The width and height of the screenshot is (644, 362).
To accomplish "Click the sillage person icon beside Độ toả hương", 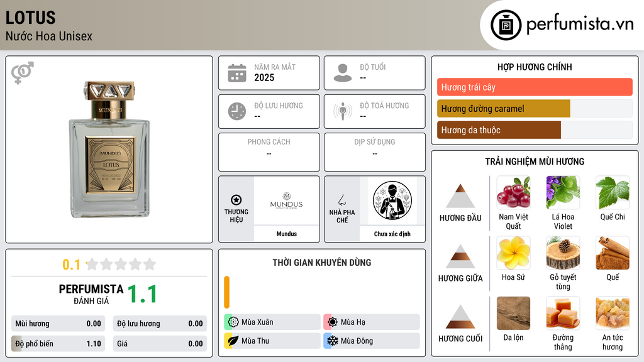I will [x=343, y=111].
